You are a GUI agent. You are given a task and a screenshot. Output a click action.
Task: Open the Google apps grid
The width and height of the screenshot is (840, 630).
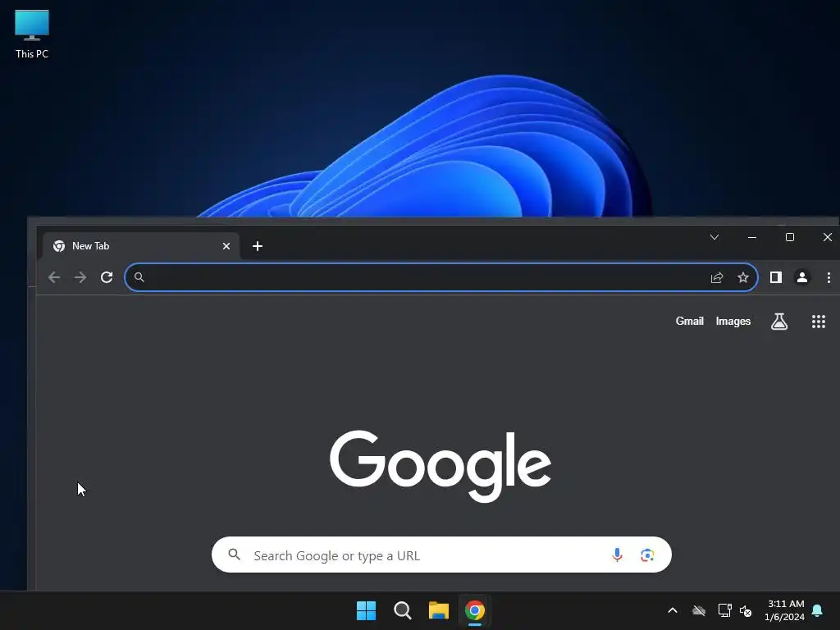coord(819,322)
